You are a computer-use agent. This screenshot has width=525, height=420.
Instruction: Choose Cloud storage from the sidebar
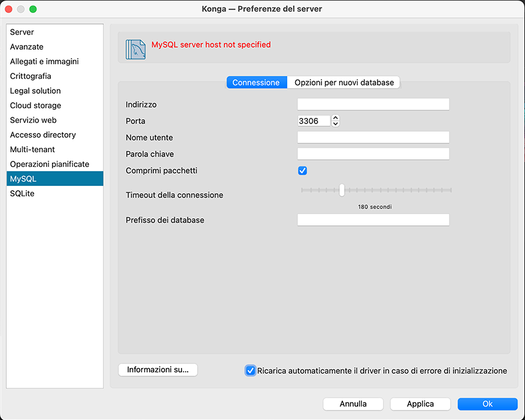point(35,105)
